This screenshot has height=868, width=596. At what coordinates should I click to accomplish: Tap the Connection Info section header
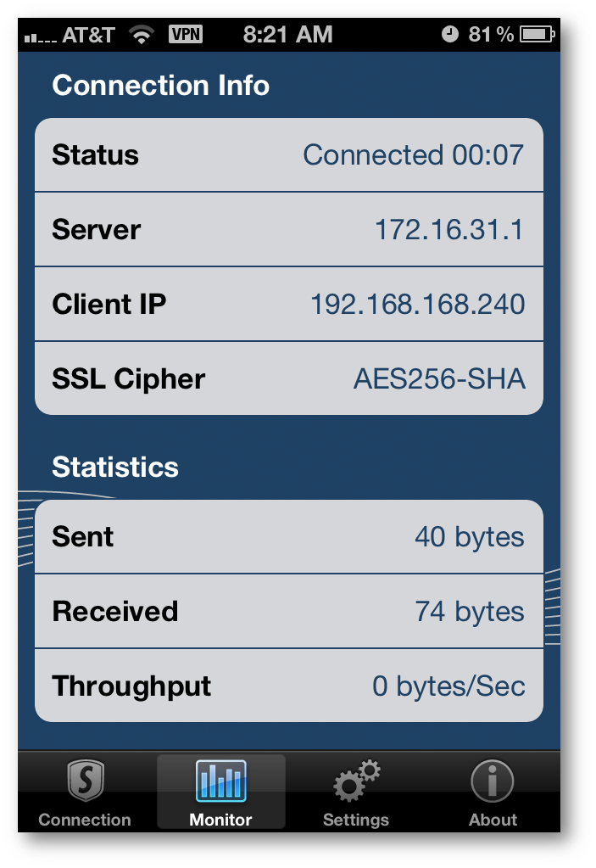[x=161, y=86]
